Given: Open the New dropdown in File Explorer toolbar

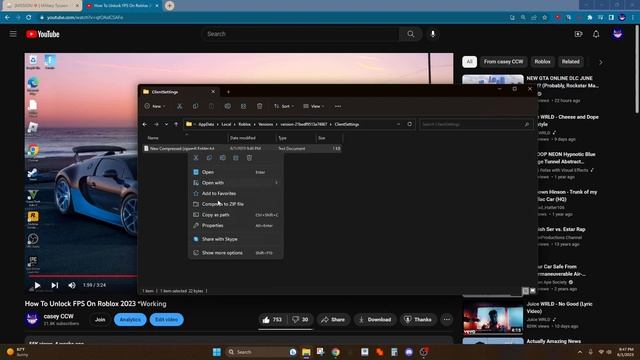Looking at the screenshot, I should click(x=155, y=106).
